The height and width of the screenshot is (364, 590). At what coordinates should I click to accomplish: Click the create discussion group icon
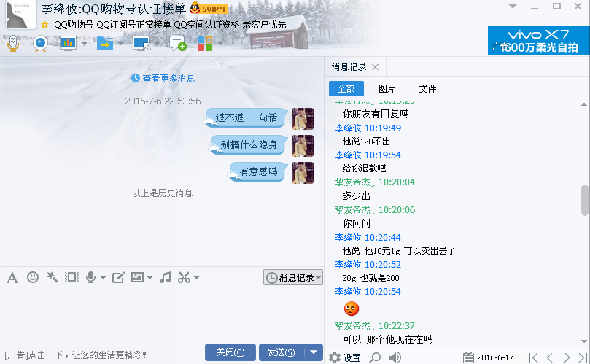click(x=178, y=43)
